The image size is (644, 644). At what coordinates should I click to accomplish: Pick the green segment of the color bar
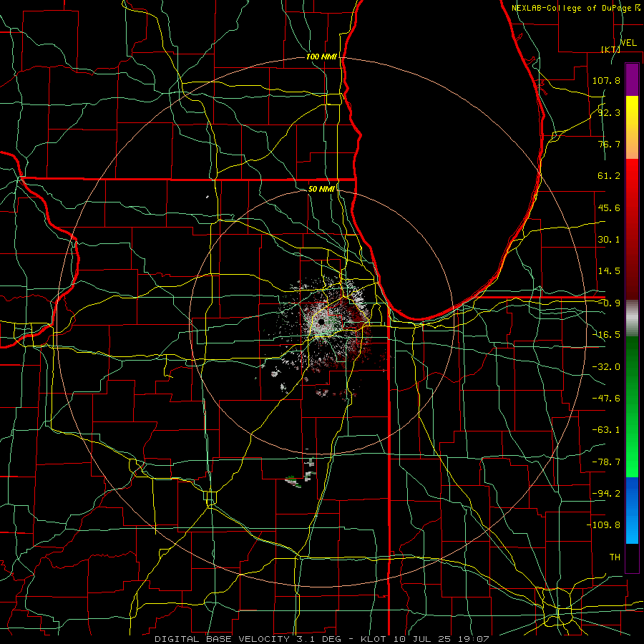[632, 406]
